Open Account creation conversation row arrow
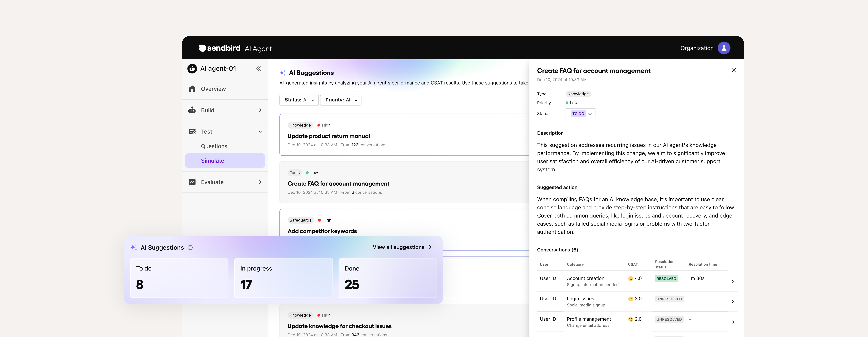 733,281
